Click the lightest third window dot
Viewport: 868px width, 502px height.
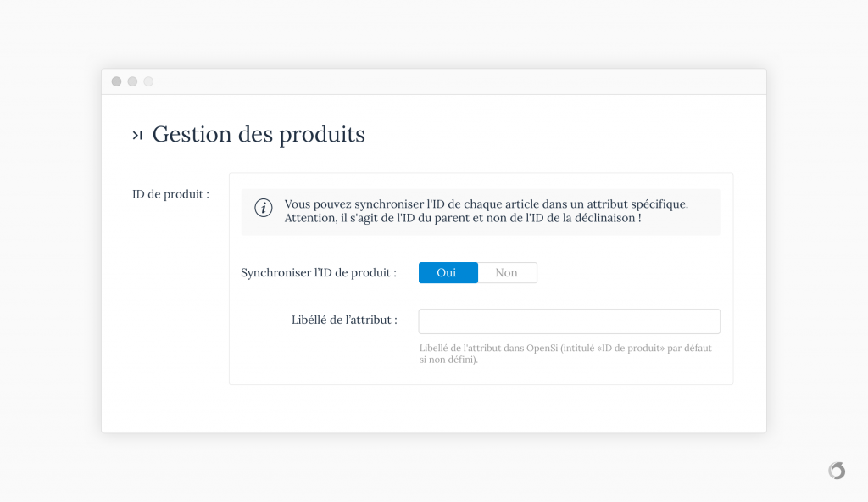point(148,81)
